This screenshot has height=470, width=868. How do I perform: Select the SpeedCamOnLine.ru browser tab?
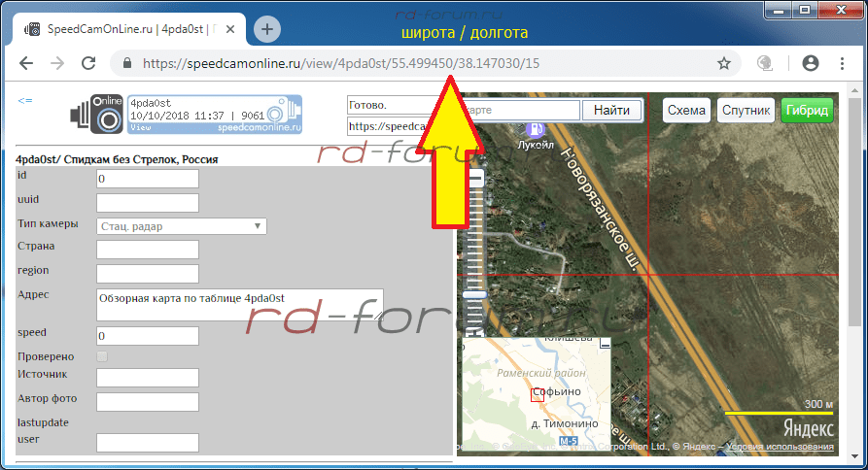(130, 29)
